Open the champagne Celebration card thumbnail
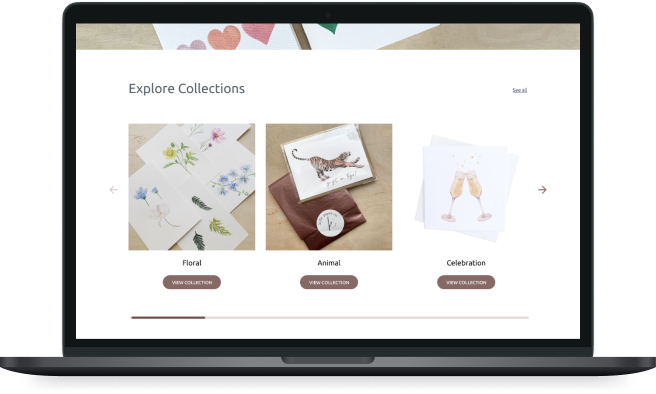 pyautogui.click(x=466, y=187)
